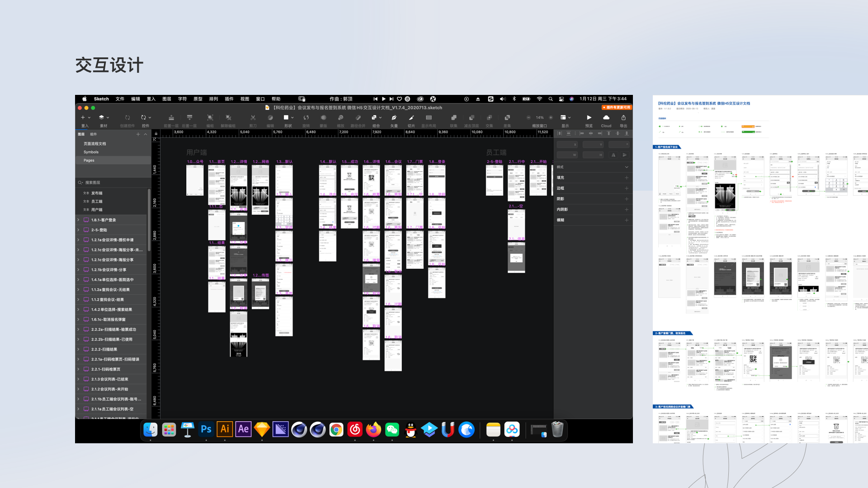The image size is (868, 488).
Task: Open the 文件 menu
Action: (120, 99)
